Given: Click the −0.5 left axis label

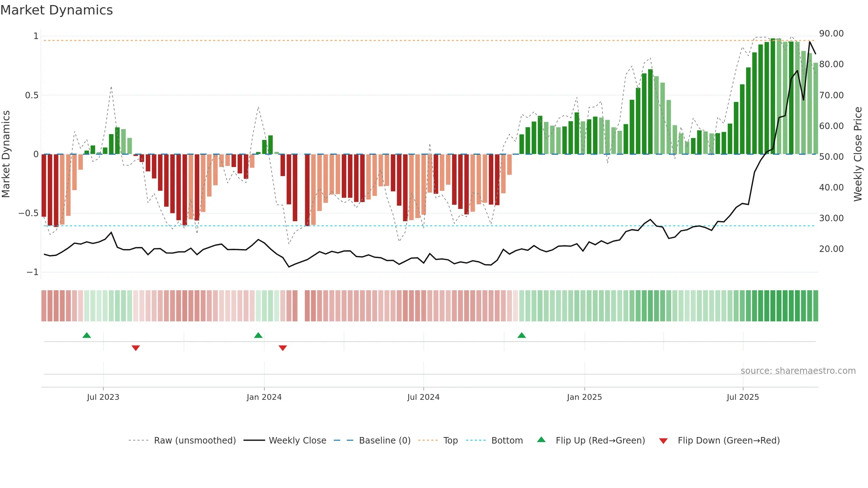Looking at the screenshot, I should click(x=28, y=213).
